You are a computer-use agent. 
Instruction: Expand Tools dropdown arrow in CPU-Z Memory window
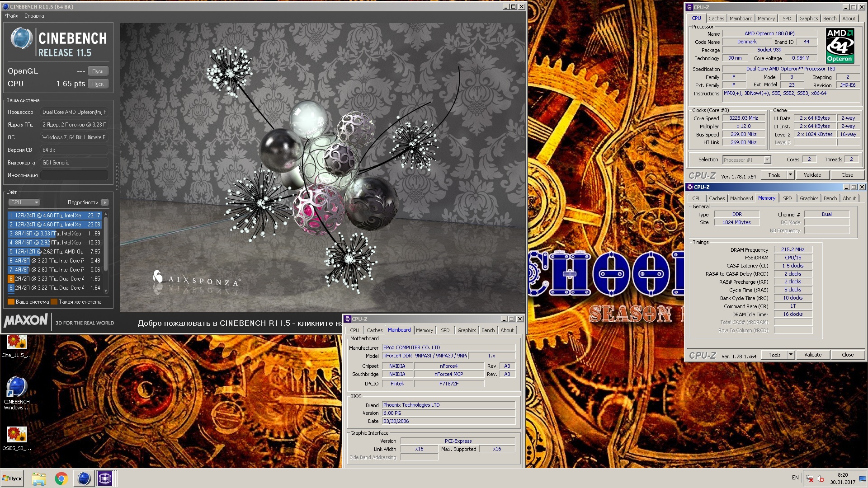point(791,355)
